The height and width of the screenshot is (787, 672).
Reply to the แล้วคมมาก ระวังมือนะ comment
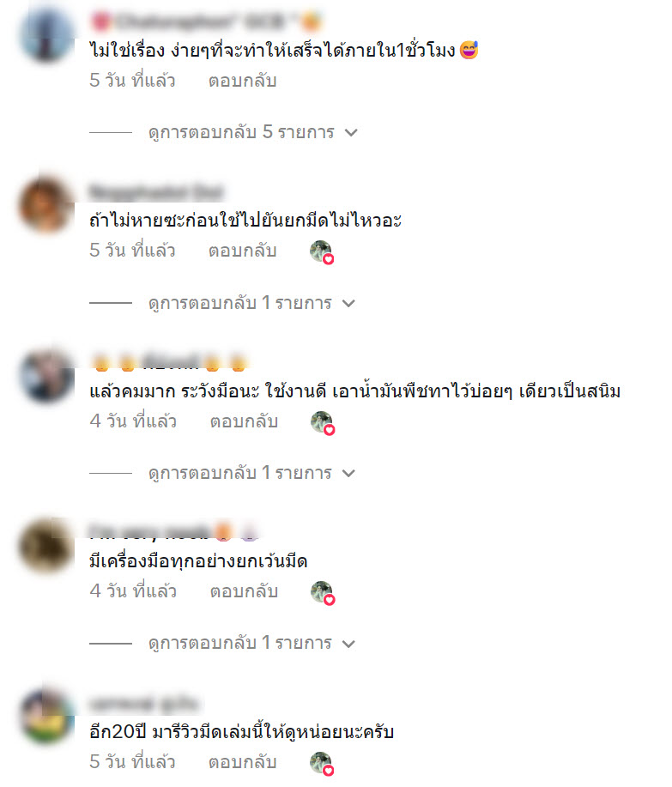pos(244,421)
